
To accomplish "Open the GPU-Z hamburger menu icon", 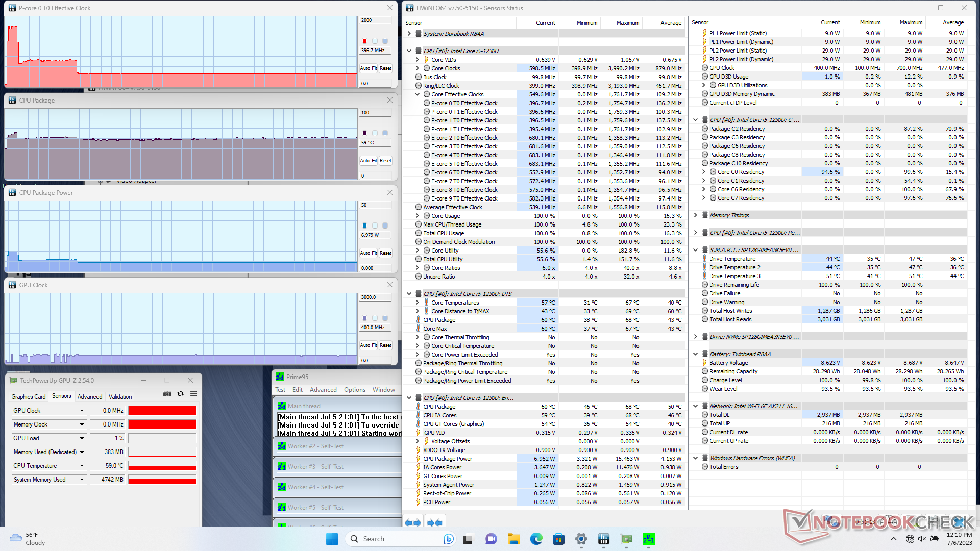I will pos(193,394).
